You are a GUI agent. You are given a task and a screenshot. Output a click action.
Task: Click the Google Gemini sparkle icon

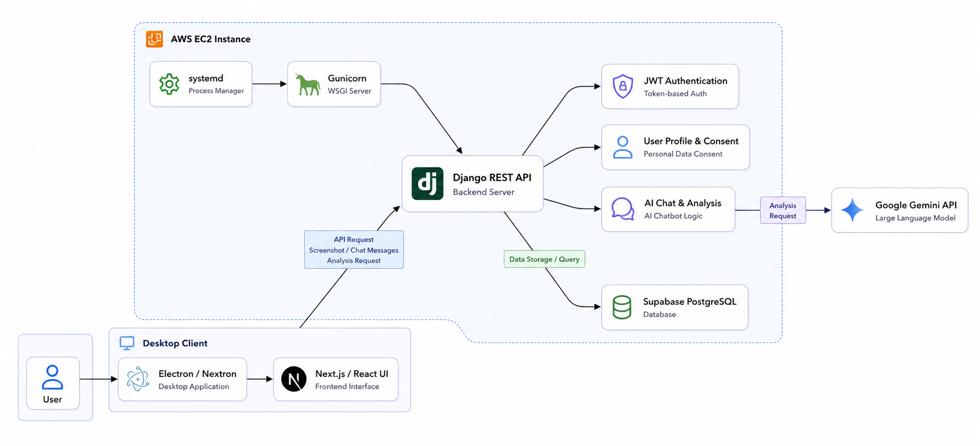click(852, 210)
